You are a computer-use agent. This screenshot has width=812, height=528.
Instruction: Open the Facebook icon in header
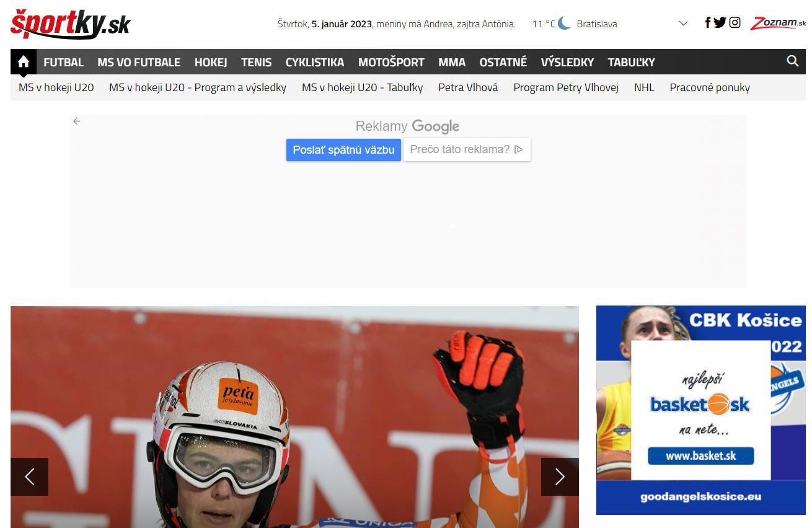pos(707,23)
